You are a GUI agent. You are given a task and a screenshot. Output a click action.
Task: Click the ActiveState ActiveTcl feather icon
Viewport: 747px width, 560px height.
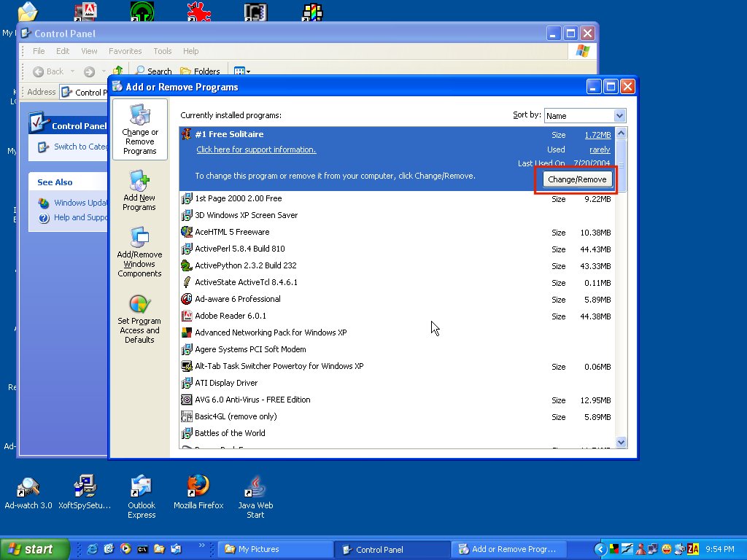(x=187, y=282)
